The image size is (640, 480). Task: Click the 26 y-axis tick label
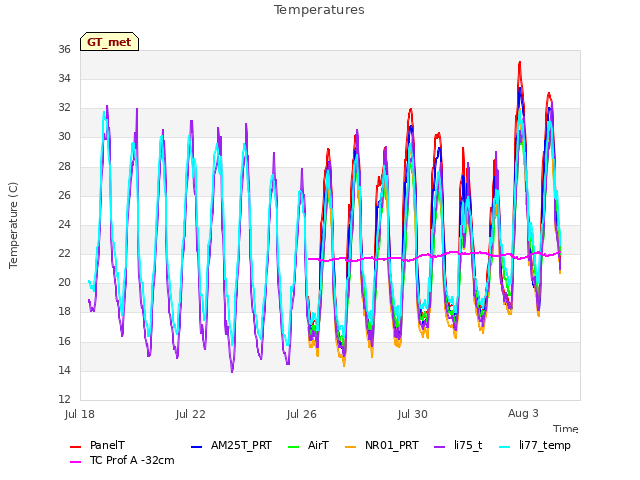64,195
